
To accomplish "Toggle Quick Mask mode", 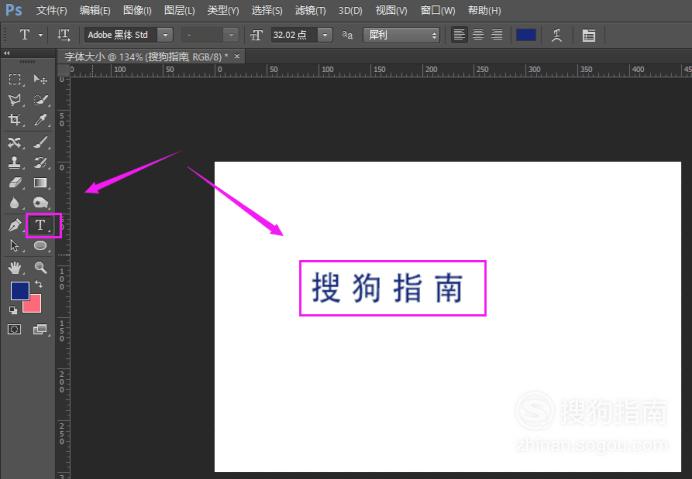I will click(x=15, y=329).
